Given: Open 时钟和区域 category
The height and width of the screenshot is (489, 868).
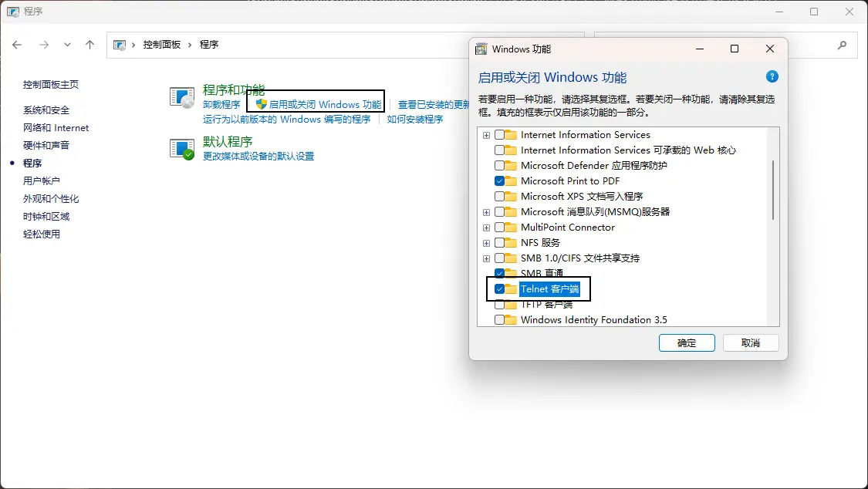Looking at the screenshot, I should coord(46,216).
